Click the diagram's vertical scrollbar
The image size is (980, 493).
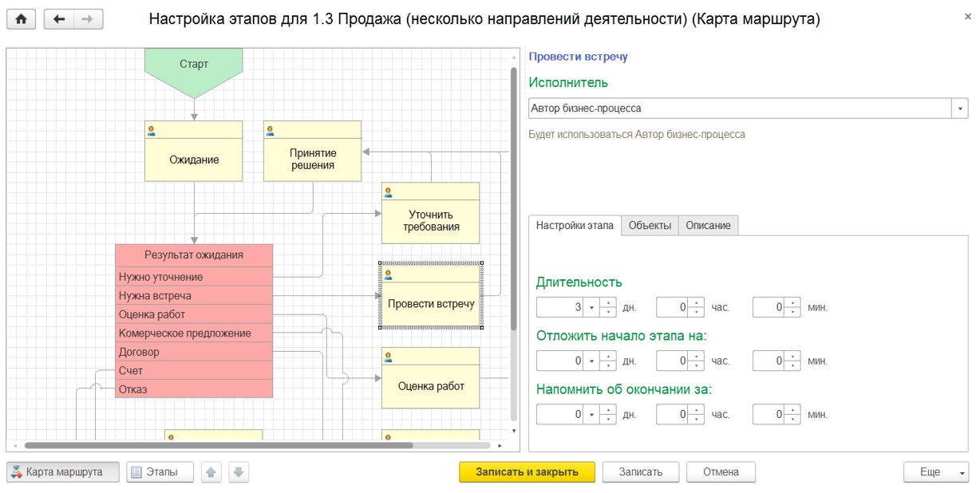[x=514, y=199]
